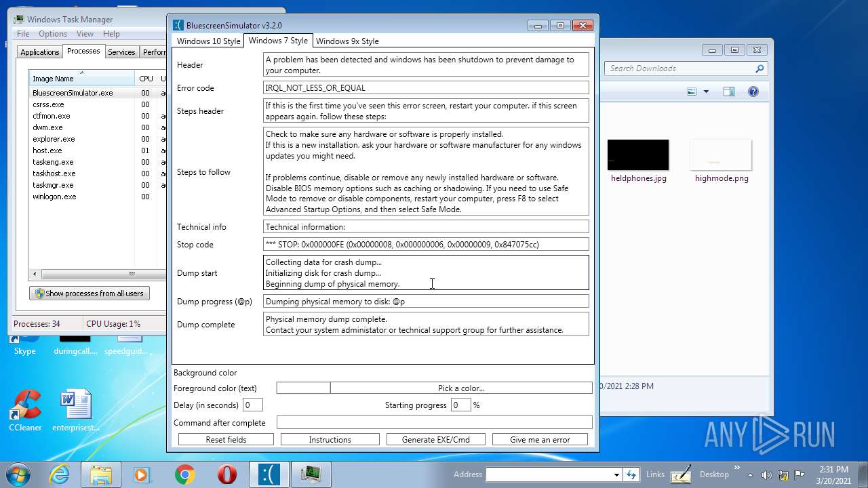The width and height of the screenshot is (868, 488).
Task: Select BluescreenSimulator.exe process row
Action: pyautogui.click(x=97, y=93)
